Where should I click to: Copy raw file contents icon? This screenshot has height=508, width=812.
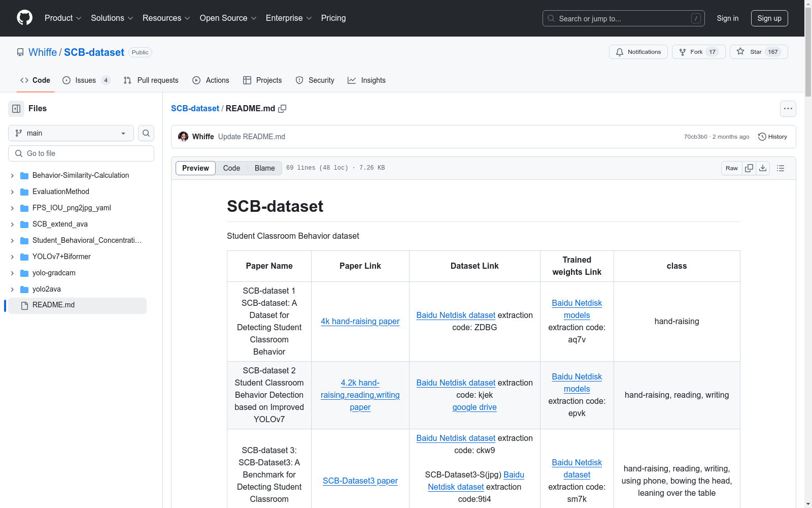coord(749,168)
